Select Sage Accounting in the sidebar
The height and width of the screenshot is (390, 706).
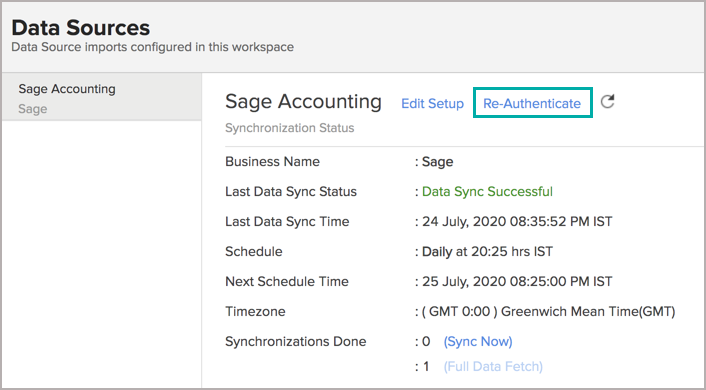(101, 98)
